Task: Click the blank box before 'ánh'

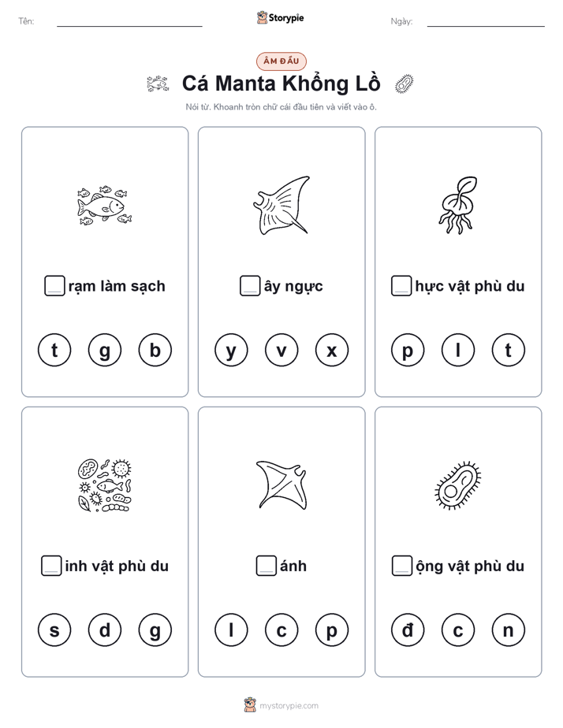Action: [x=267, y=566]
